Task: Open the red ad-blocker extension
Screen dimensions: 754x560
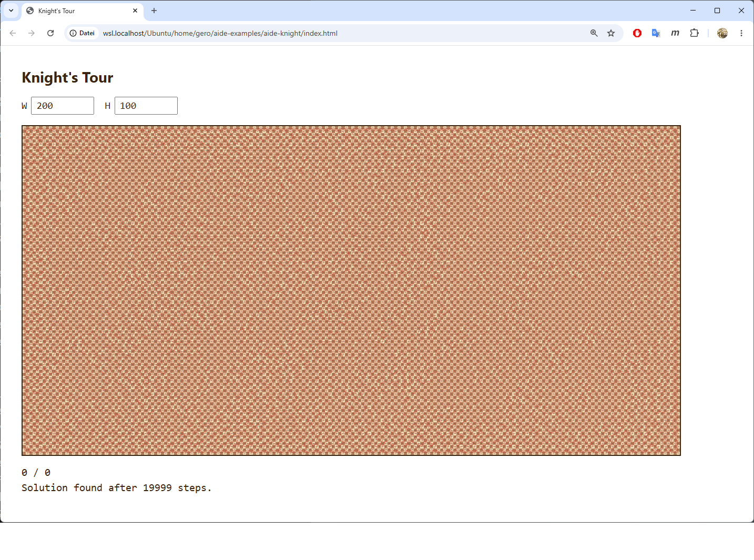Action: pyautogui.click(x=637, y=33)
